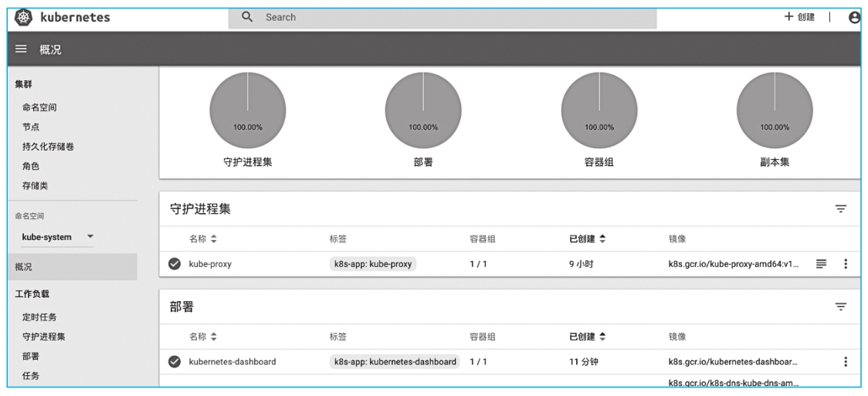This screenshot has width=868, height=396.
Task: Click kube-proxy status check icon
Action: click(175, 263)
